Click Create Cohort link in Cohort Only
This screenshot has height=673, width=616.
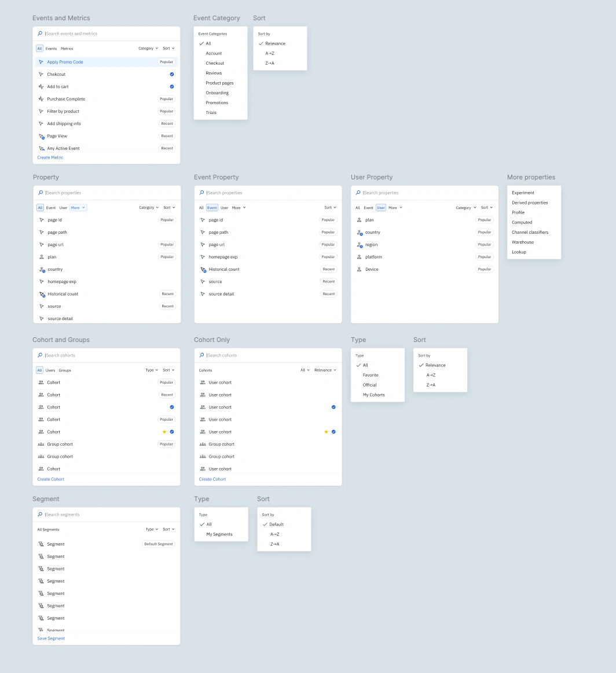point(212,479)
